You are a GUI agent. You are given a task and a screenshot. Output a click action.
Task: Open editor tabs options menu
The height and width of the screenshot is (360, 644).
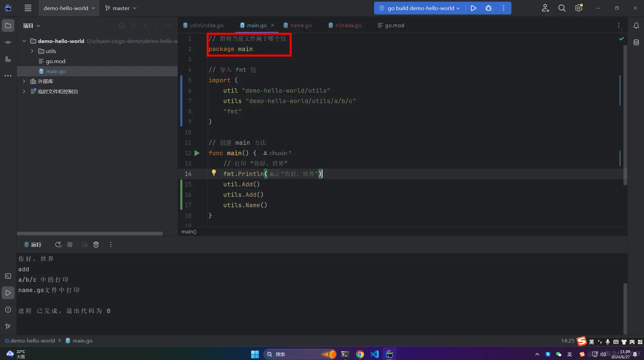click(619, 26)
